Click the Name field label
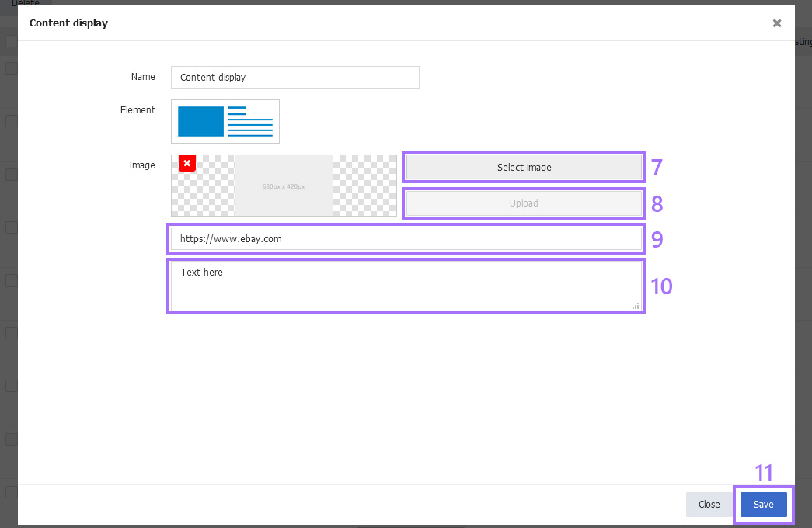This screenshot has height=528, width=812. point(143,77)
